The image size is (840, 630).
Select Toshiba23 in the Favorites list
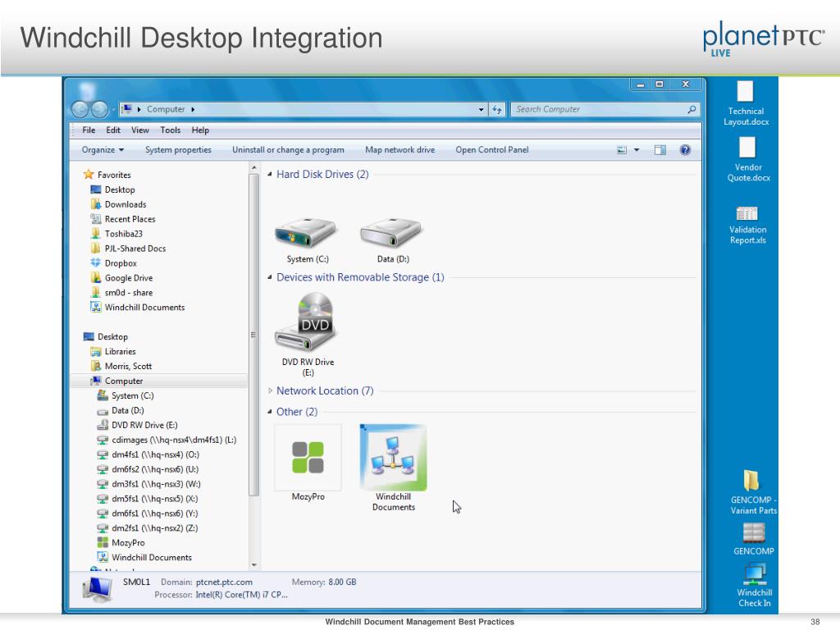point(116,234)
